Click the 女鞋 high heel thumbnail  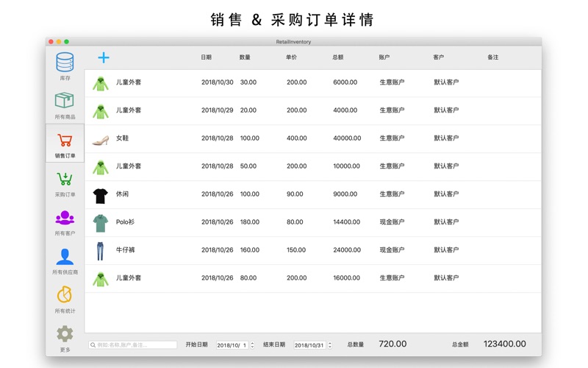tap(101, 140)
